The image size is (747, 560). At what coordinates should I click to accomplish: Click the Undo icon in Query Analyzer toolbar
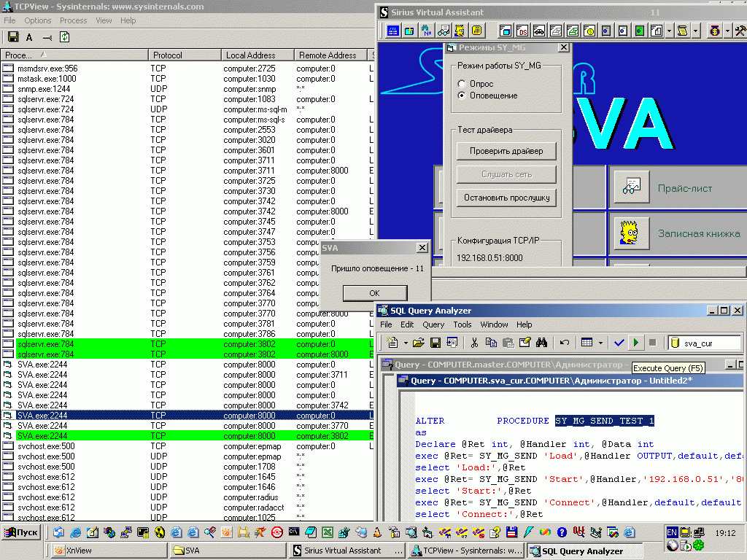click(565, 343)
